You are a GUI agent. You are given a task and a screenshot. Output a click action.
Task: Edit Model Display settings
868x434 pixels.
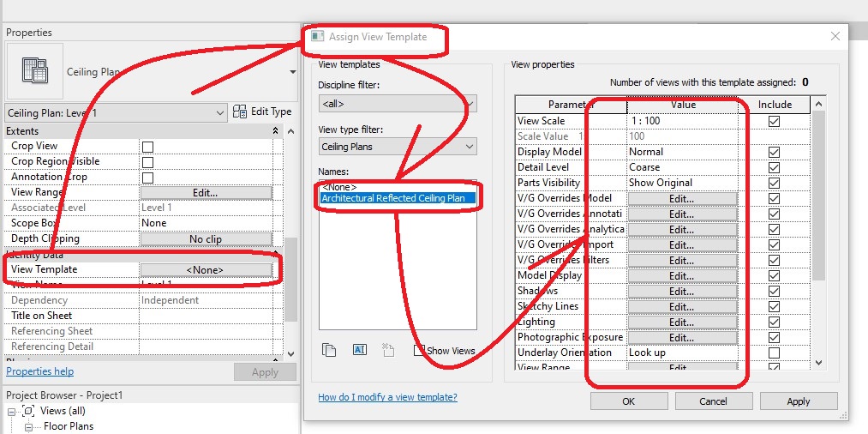click(682, 275)
